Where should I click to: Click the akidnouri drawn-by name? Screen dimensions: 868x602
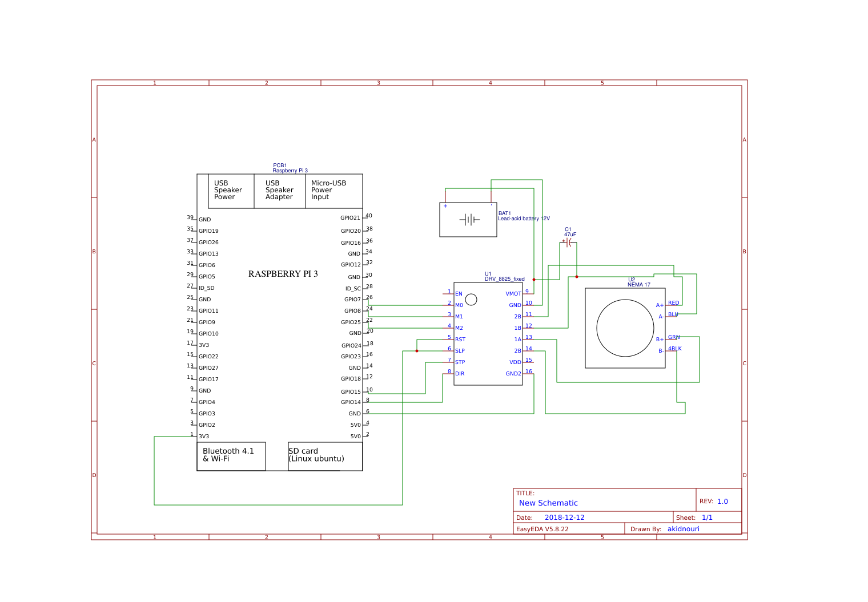683,528
